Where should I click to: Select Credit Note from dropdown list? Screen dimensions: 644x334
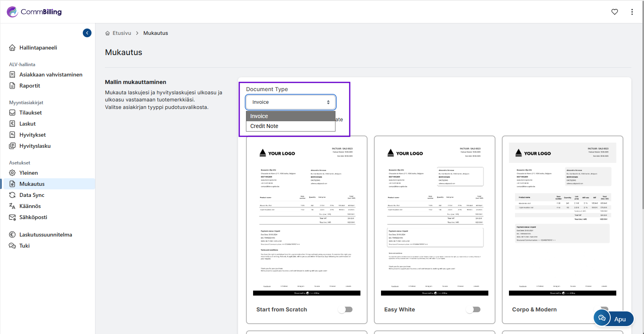[x=264, y=126]
